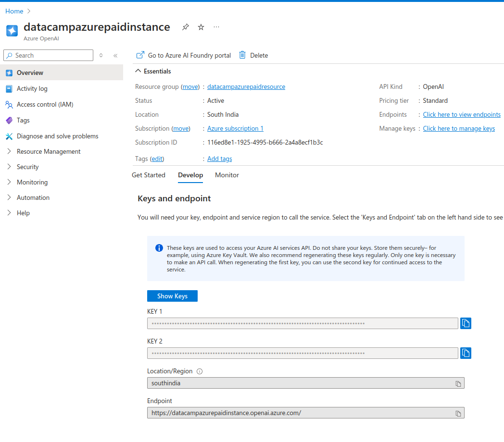Click the edit link next to Tags

tap(157, 159)
